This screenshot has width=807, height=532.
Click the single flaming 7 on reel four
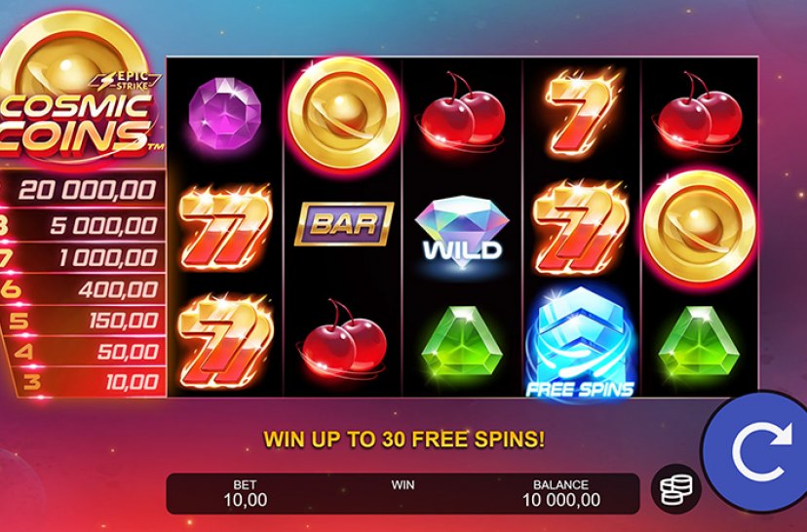pyautogui.click(x=582, y=112)
